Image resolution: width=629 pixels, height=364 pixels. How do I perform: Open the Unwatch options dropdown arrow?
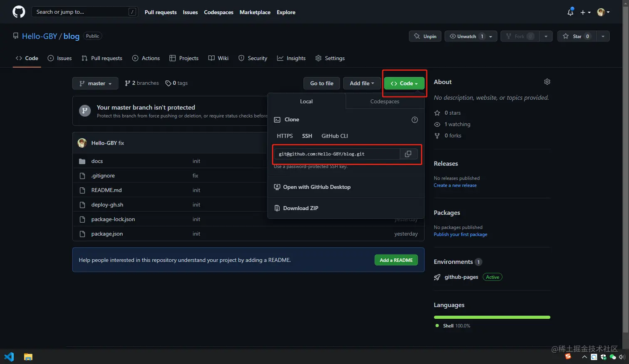(491, 37)
